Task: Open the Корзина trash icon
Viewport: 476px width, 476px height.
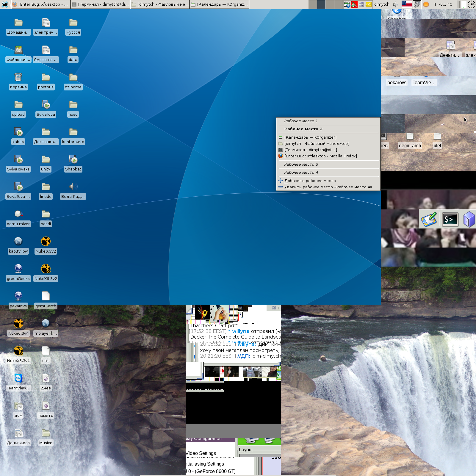Action: tap(18, 77)
